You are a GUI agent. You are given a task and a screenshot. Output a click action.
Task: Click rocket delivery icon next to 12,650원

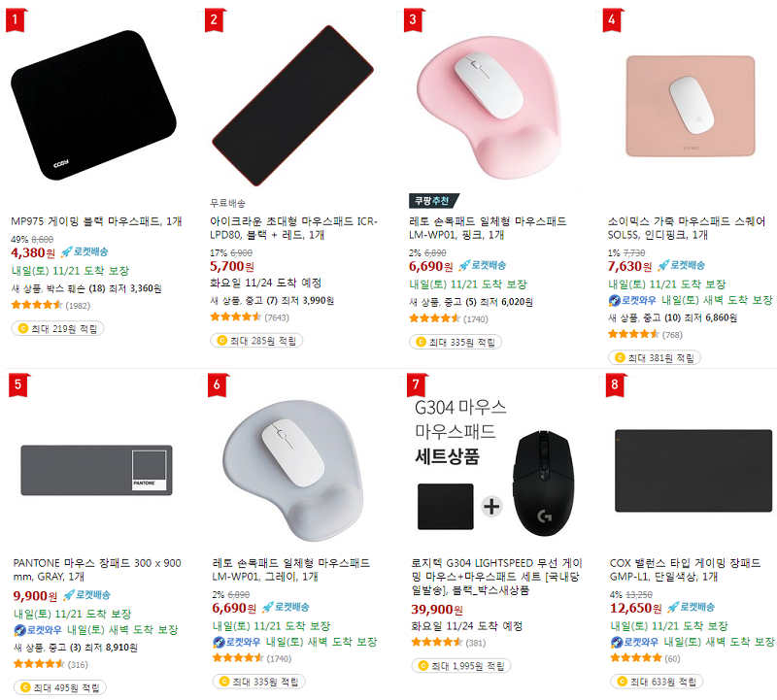673,607
